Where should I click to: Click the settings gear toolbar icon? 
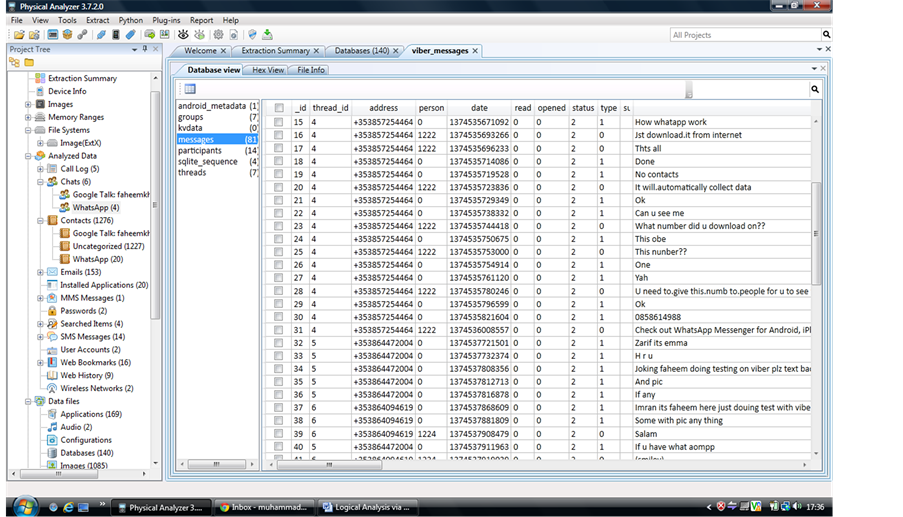point(218,35)
